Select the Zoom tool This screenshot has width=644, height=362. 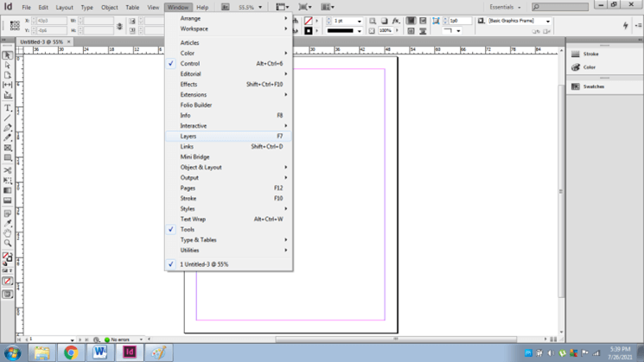point(8,244)
